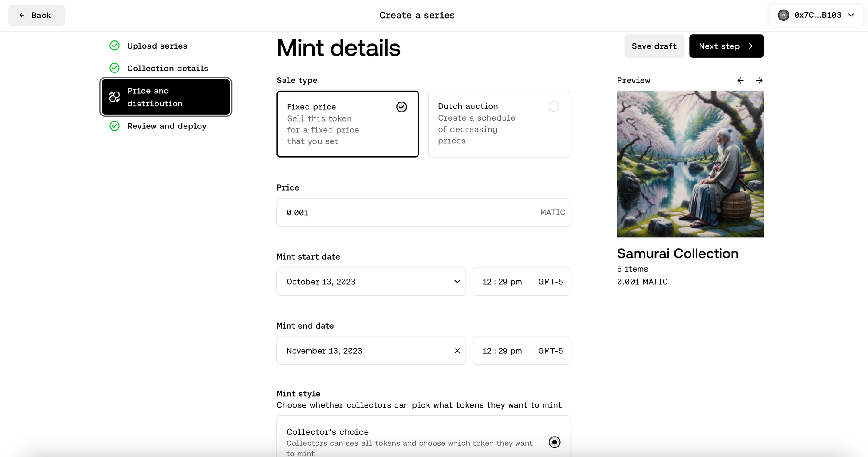
Task: Show the previous preview item
Action: (x=740, y=80)
